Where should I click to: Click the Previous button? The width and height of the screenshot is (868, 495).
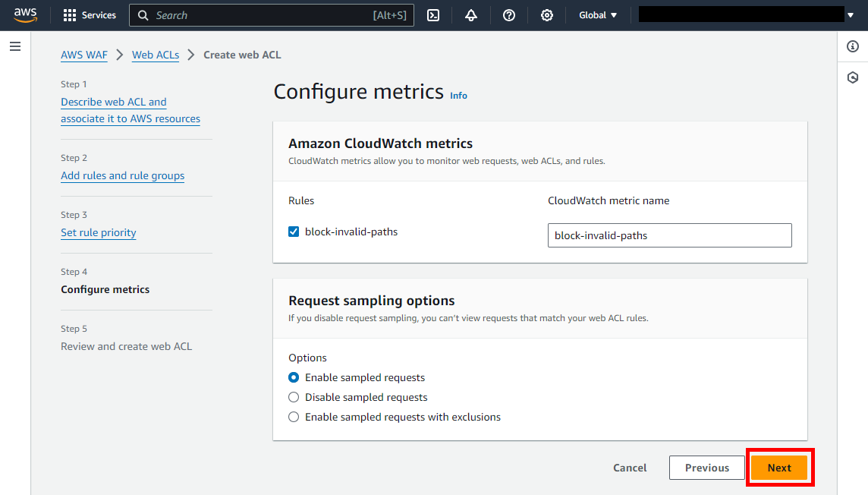[706, 467]
